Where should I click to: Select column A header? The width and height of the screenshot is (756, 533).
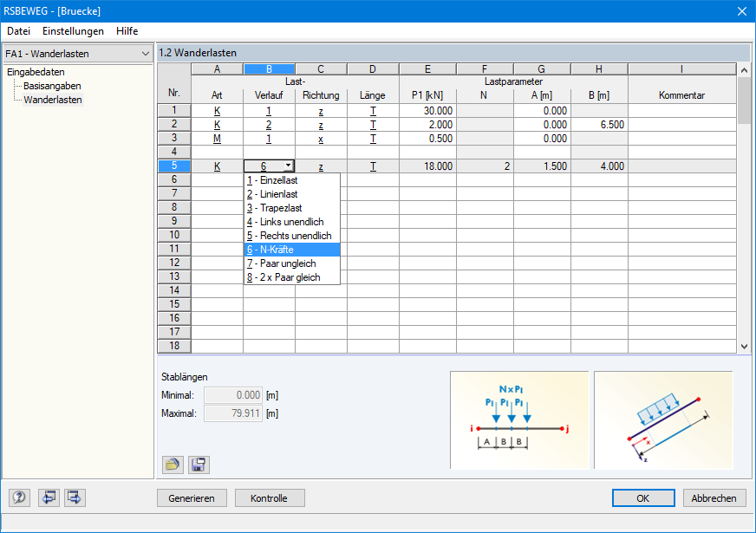click(x=217, y=69)
